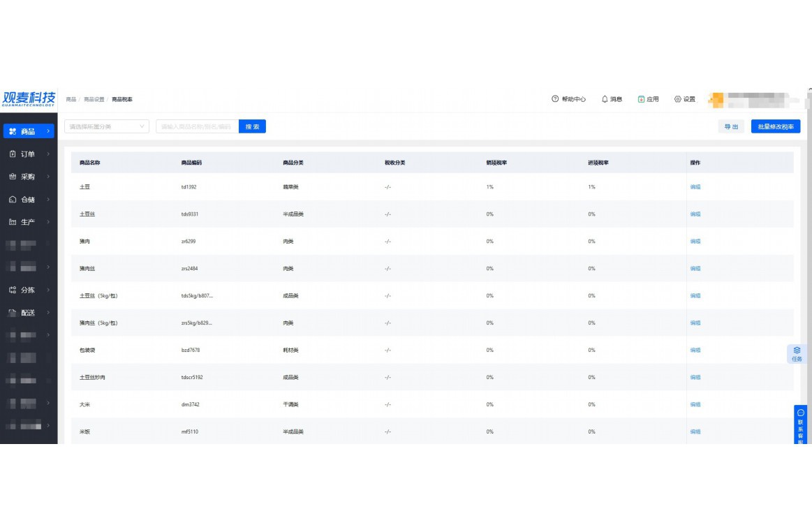The width and height of the screenshot is (812, 532).
Task: Open the 任务 floating task icon
Action: tap(797, 354)
